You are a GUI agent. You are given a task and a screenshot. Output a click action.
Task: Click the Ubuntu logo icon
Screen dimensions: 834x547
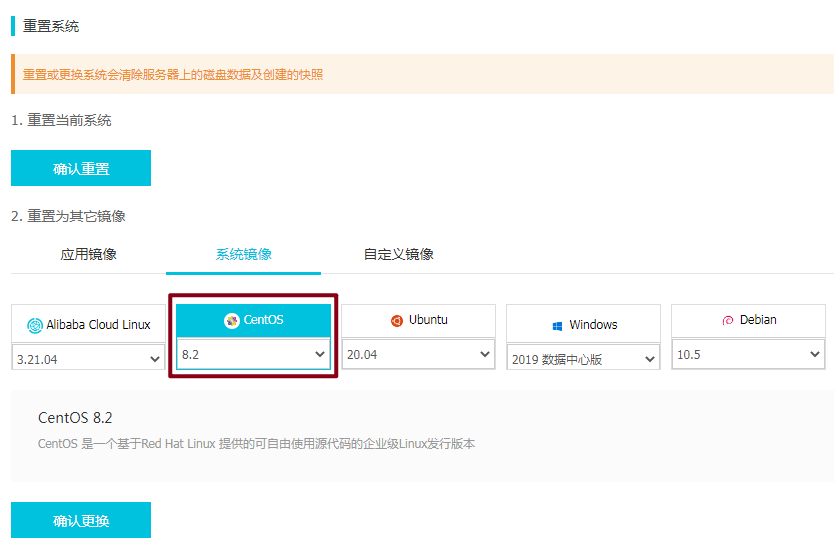coord(397,321)
